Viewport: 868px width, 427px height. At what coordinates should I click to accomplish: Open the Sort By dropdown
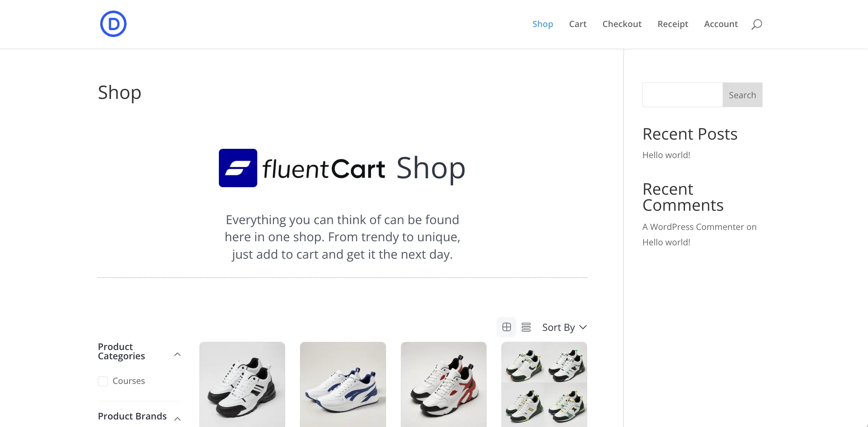coord(564,327)
